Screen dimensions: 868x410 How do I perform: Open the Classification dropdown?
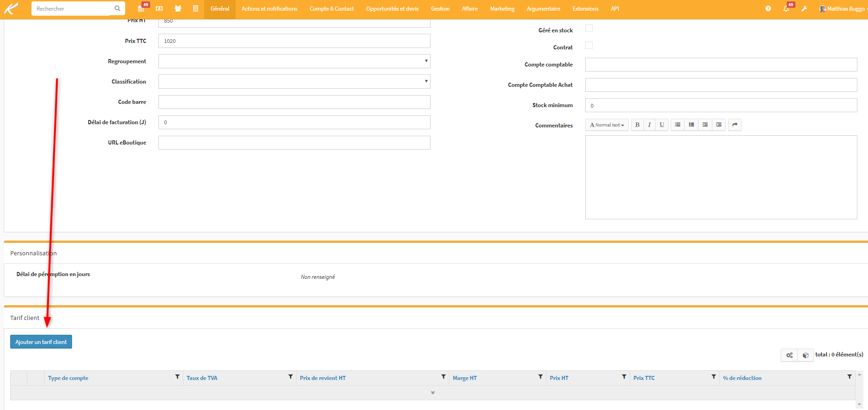294,81
